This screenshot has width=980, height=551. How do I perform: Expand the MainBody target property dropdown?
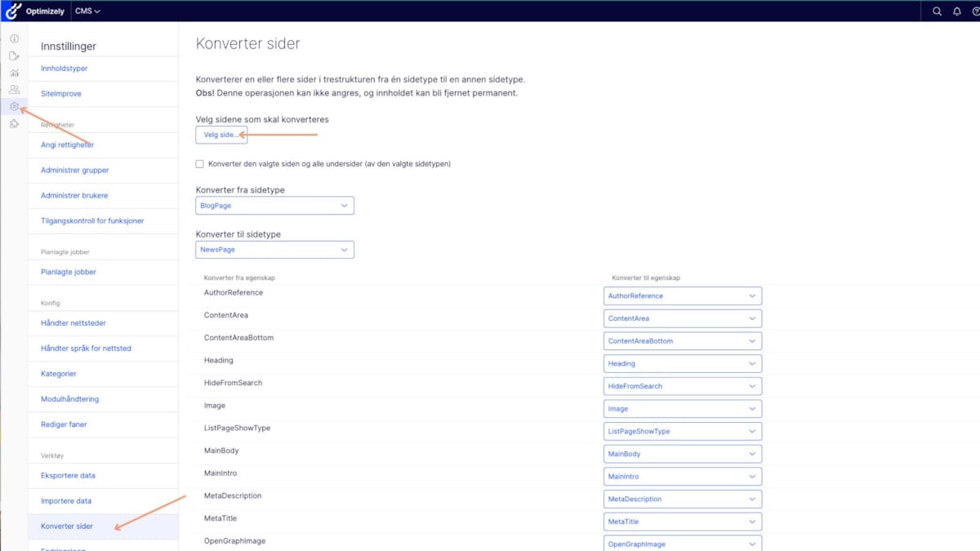pyautogui.click(x=682, y=454)
